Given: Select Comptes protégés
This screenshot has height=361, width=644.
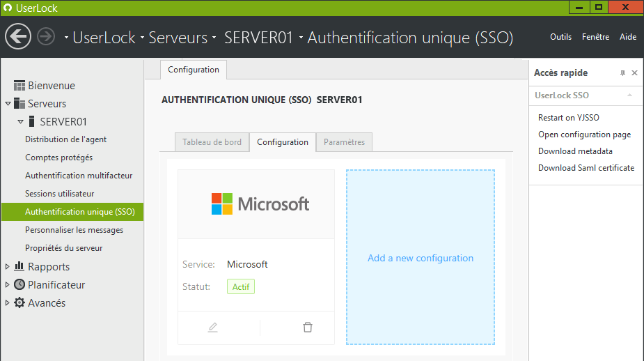Looking at the screenshot, I should [58, 158].
